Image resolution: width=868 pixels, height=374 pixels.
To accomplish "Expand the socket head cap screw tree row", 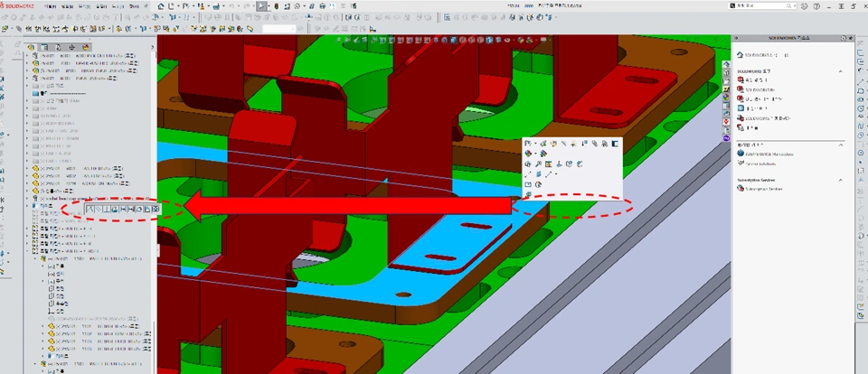I will pyautogui.click(x=26, y=198).
